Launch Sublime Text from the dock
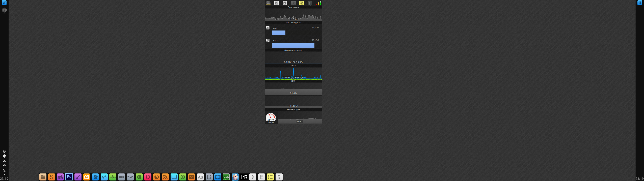Image resolution: width=644 pixels, height=181 pixels. (51, 177)
